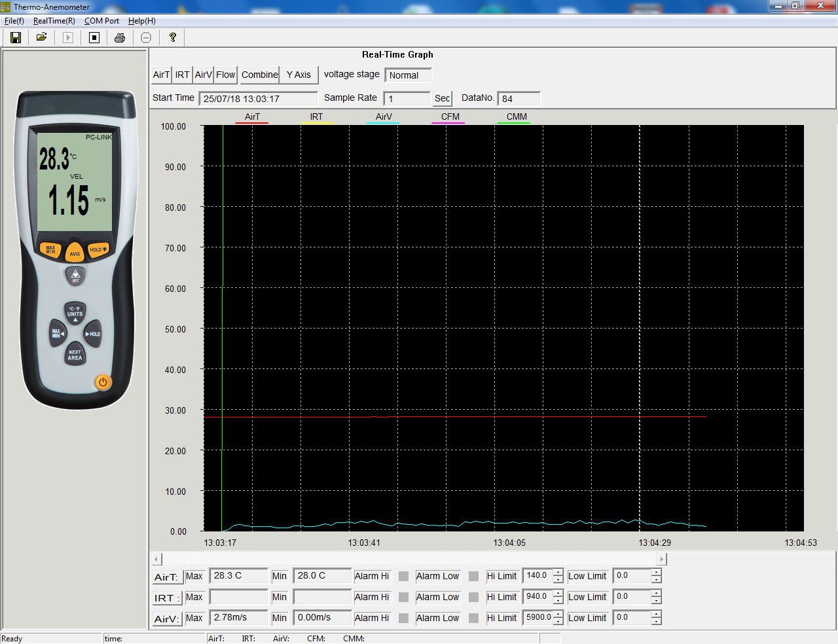Screen dimensions: 838x644
Task: Click the Print toolbar icon
Action: coord(120,38)
